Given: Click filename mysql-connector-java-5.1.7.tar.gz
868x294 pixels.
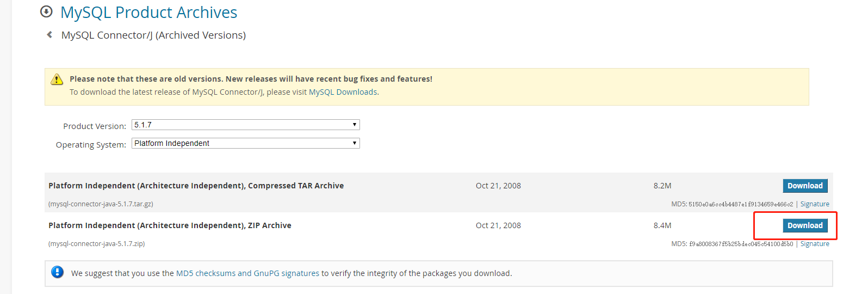Looking at the screenshot, I should click(101, 204).
